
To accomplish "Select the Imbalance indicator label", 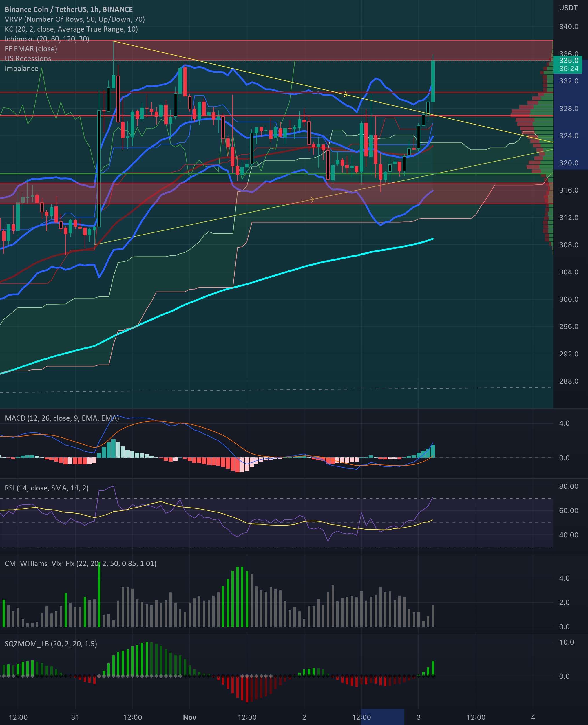I will (21, 68).
